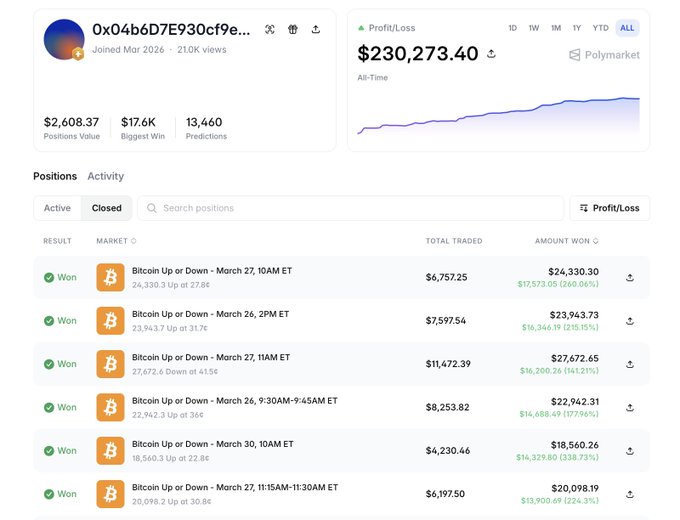This screenshot has height=520, width=680.
Task: Click the $11,472.39 total traded value
Action: [448, 364]
